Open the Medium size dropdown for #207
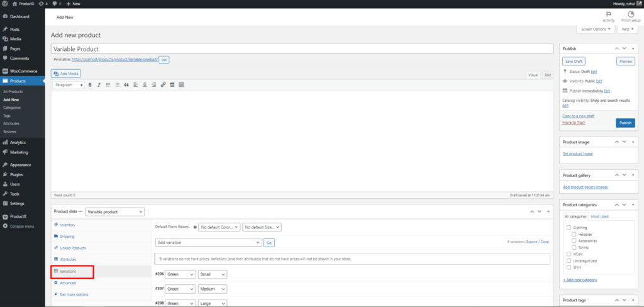 (x=213, y=289)
